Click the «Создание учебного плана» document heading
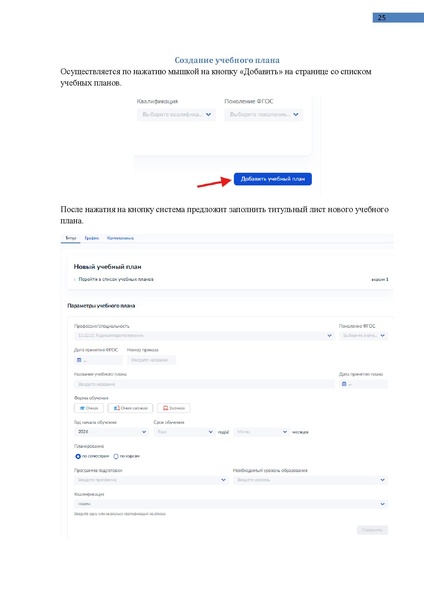Screen dimensions: 424x600 click(227, 60)
